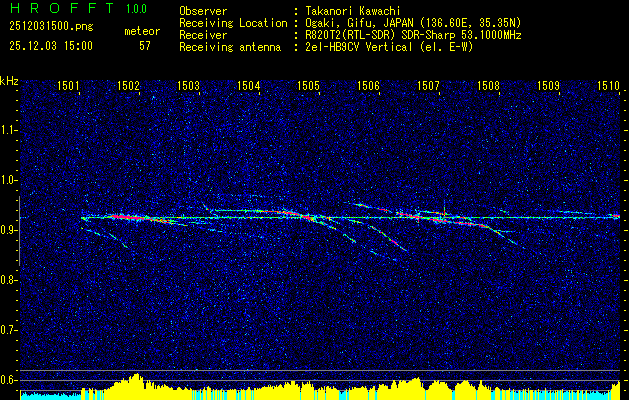Click the 1501 time marker

click(x=68, y=85)
